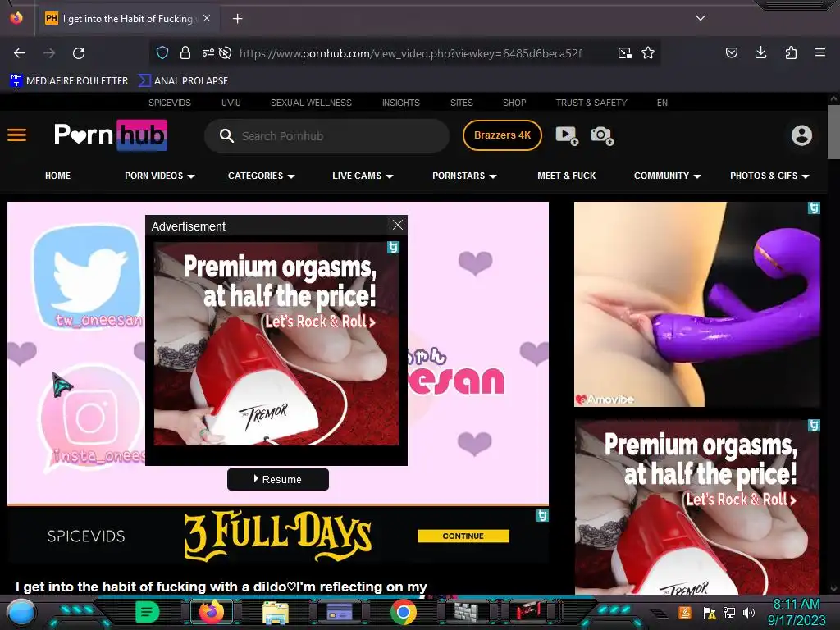Open the INSIGHTS link
The image size is (840, 630).
[x=400, y=103]
